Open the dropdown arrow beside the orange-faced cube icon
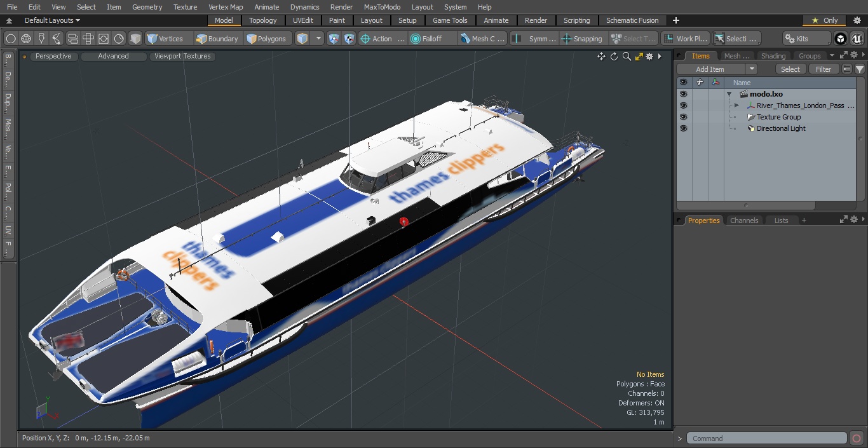The width and height of the screenshot is (868, 448). (318, 39)
